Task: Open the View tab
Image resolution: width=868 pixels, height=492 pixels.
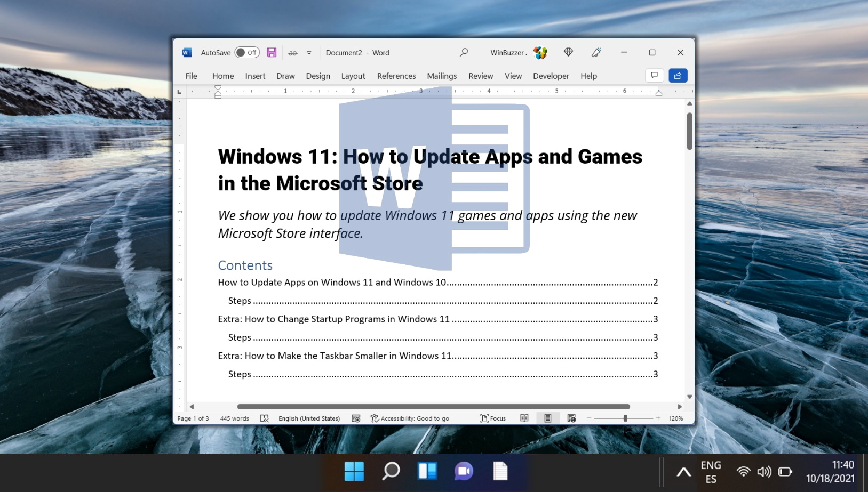Action: (x=513, y=76)
